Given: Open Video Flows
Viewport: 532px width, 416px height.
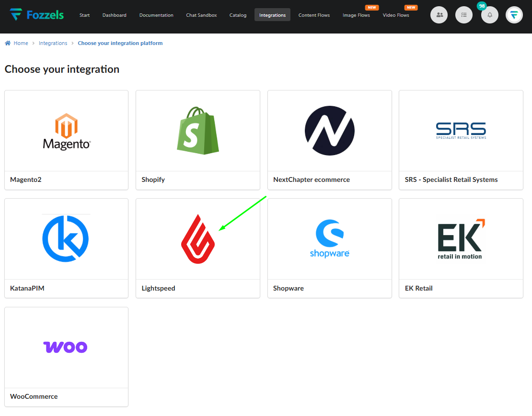Looking at the screenshot, I should (396, 15).
